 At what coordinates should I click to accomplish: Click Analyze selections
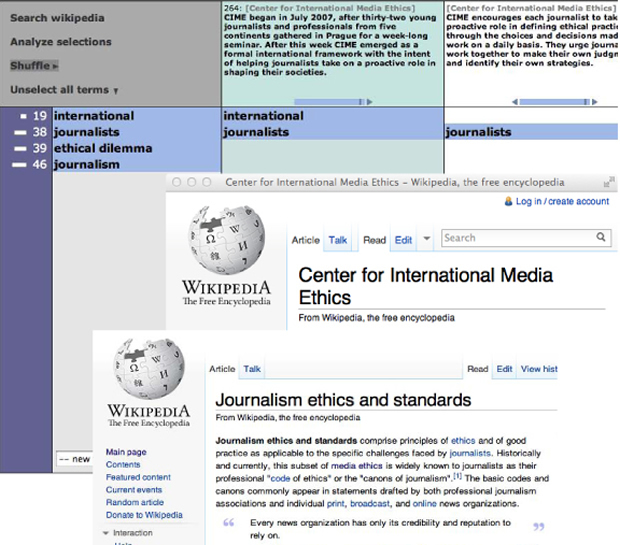[x=61, y=42]
